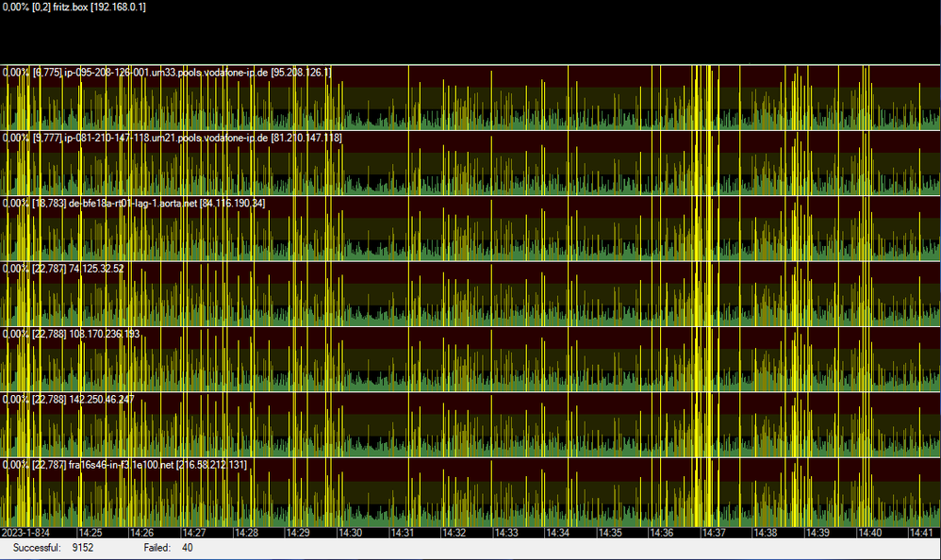Select the fritz.box [192.168.0.1] hop label
941x560 pixels.
74,8
